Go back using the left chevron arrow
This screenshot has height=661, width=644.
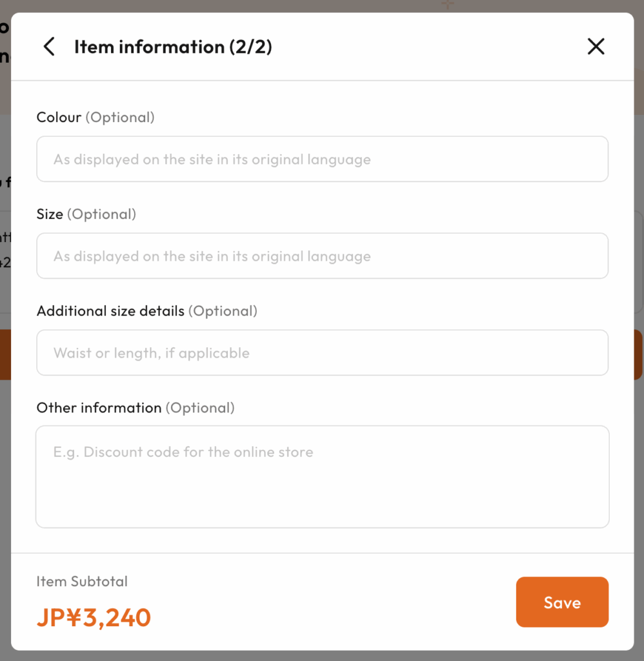pos(49,46)
